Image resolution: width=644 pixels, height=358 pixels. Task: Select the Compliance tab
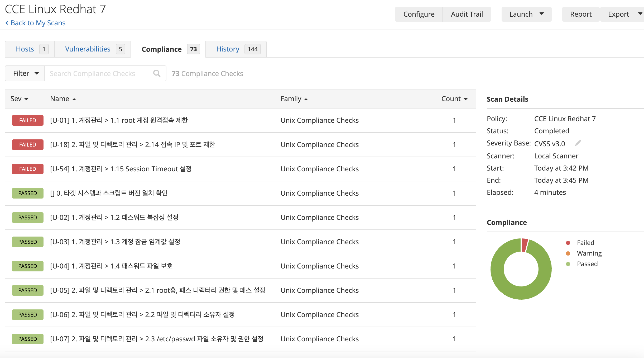click(168, 49)
